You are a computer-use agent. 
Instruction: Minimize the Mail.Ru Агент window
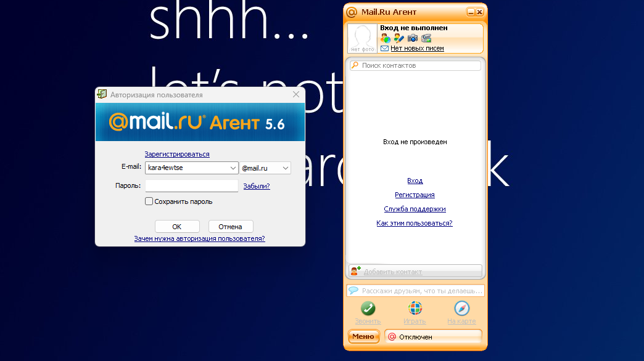tap(471, 12)
